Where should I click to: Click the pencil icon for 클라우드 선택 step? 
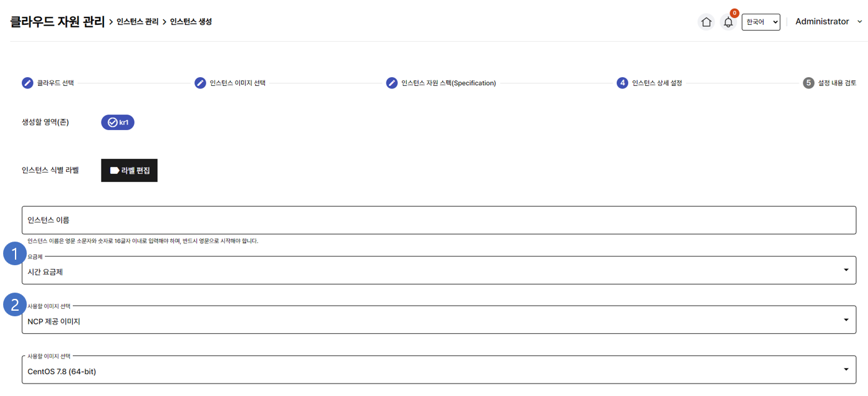tap(27, 83)
